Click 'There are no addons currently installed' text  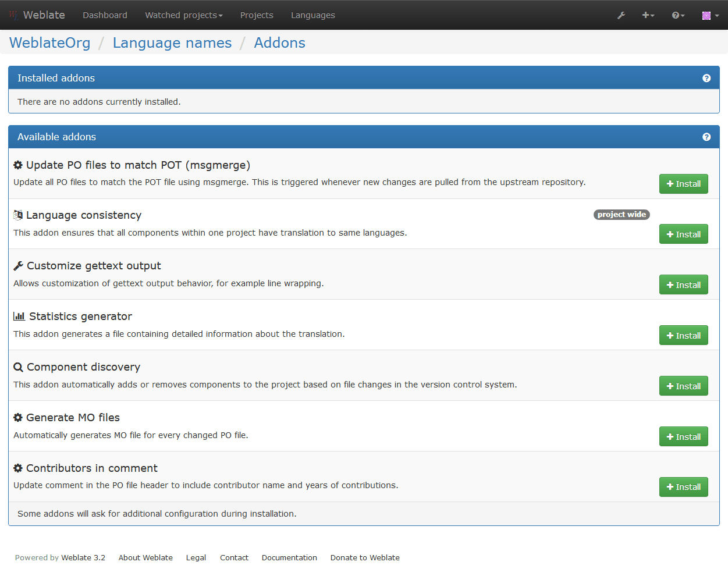pos(99,102)
